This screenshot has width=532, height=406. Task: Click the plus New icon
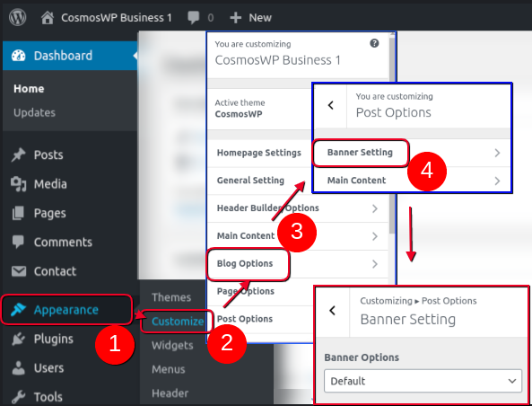tap(235, 17)
